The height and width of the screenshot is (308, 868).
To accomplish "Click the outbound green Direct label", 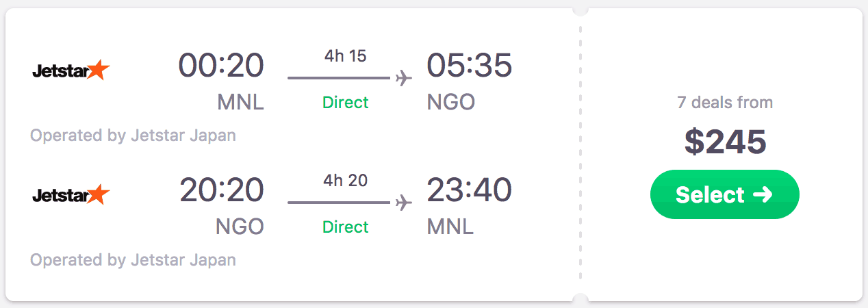I will 345,103.
